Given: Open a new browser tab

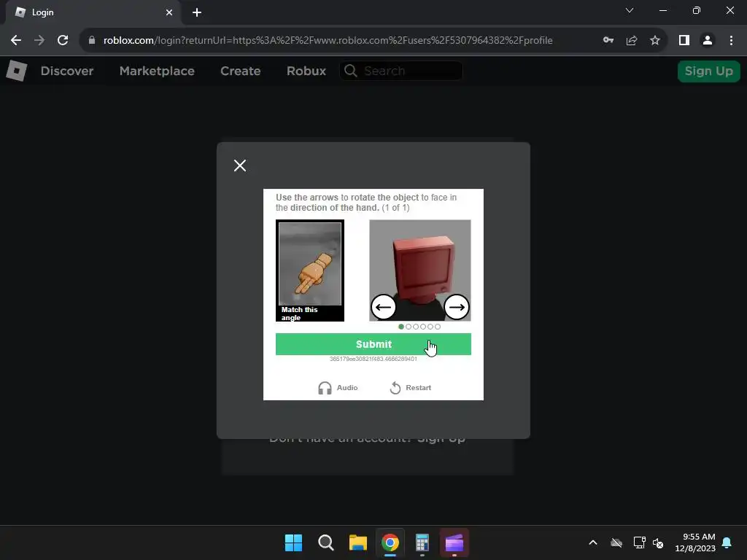Looking at the screenshot, I should [x=197, y=12].
